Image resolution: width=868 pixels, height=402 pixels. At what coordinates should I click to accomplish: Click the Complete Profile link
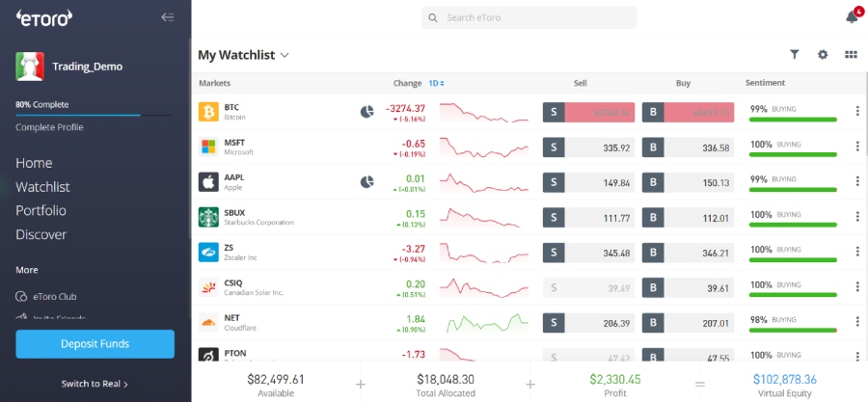click(49, 127)
